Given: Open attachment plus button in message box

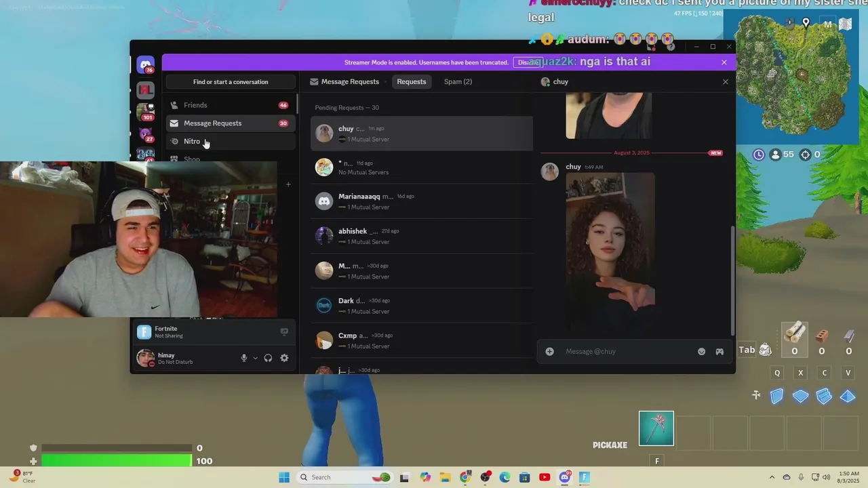Looking at the screenshot, I should coord(550,352).
